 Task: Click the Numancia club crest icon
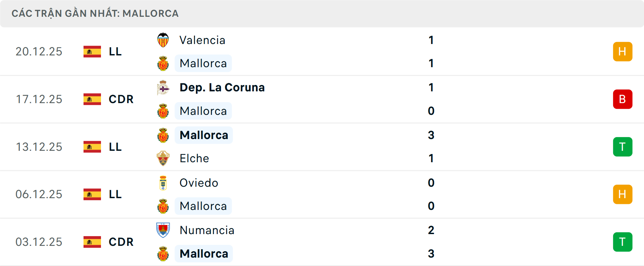163,230
